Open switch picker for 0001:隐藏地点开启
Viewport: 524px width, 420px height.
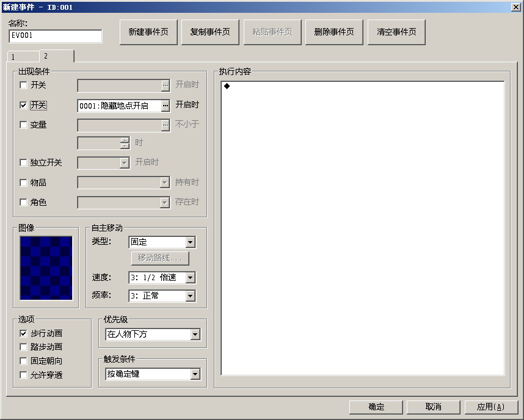coord(166,106)
